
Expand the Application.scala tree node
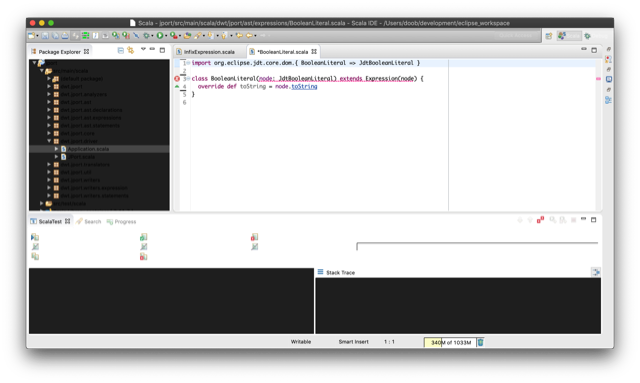pos(56,149)
